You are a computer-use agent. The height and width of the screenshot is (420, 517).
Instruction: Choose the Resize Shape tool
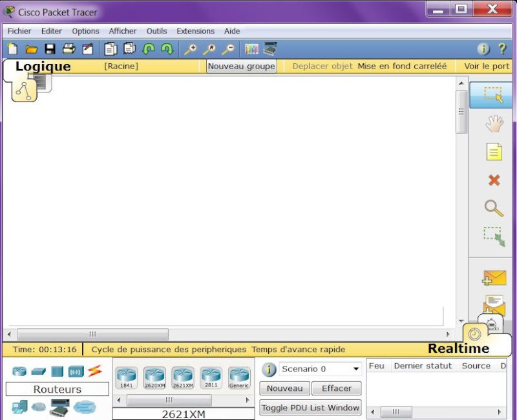coord(494,236)
